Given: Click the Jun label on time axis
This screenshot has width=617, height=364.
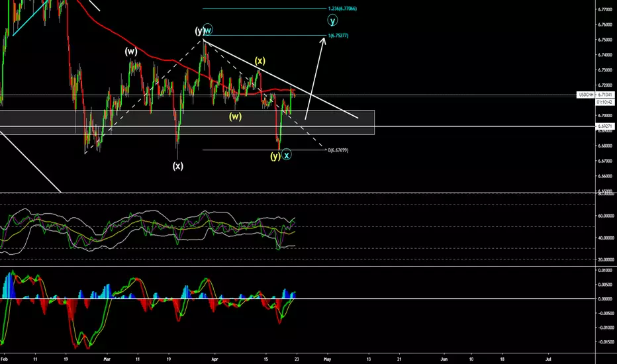Looking at the screenshot, I should point(444,359).
